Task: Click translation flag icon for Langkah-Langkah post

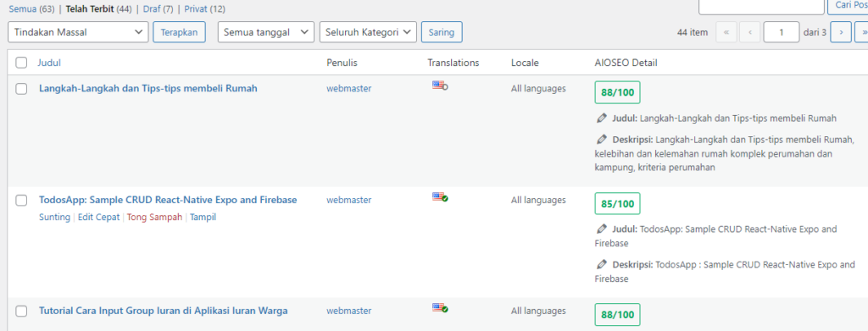Action: pos(440,86)
